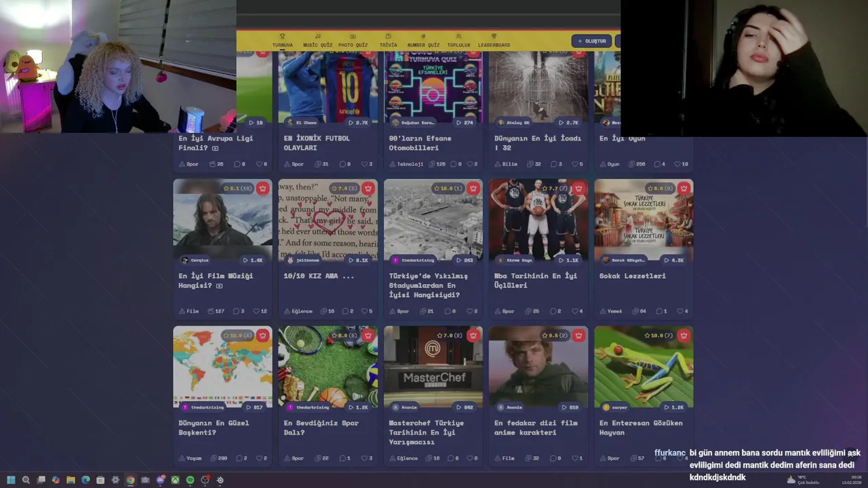The height and width of the screenshot is (488, 868).
Task: Like the Sokak Lezzetleri quiz heart
Action: click(681, 311)
